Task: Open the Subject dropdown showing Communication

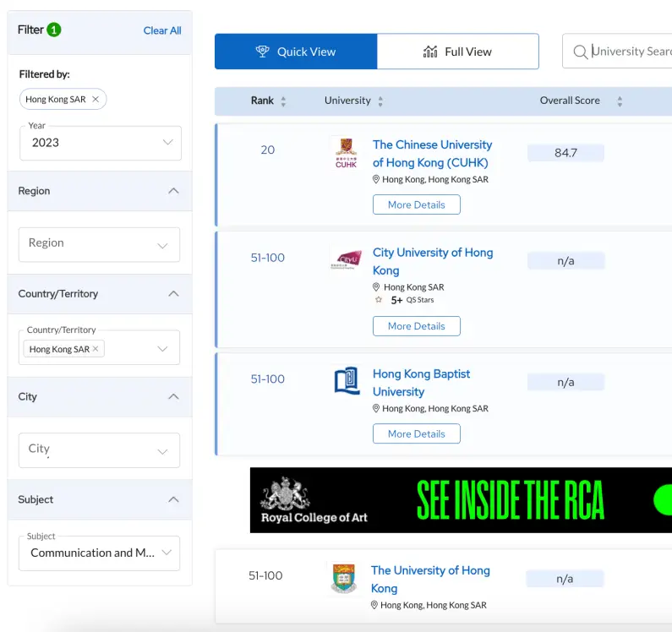Action: point(99,553)
